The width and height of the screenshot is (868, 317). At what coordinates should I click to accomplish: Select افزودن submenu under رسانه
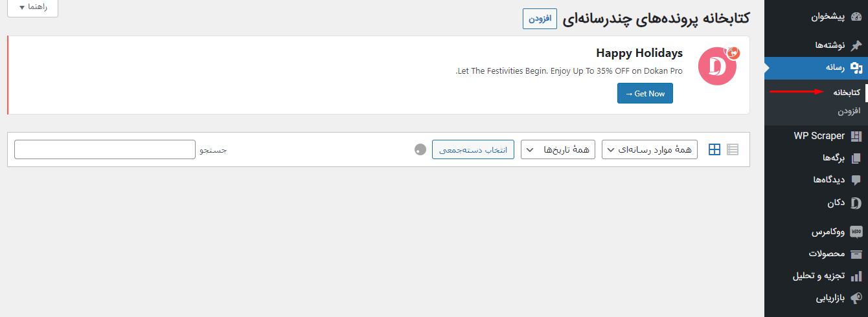click(x=849, y=111)
